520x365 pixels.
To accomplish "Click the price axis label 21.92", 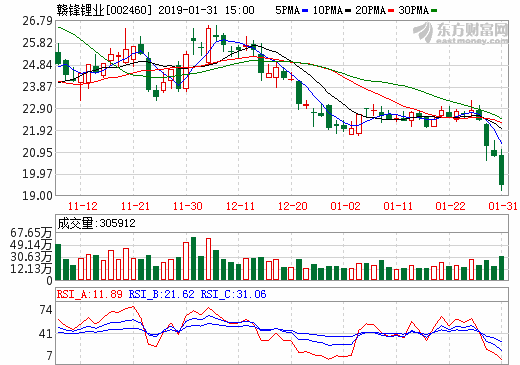I will (37, 131).
